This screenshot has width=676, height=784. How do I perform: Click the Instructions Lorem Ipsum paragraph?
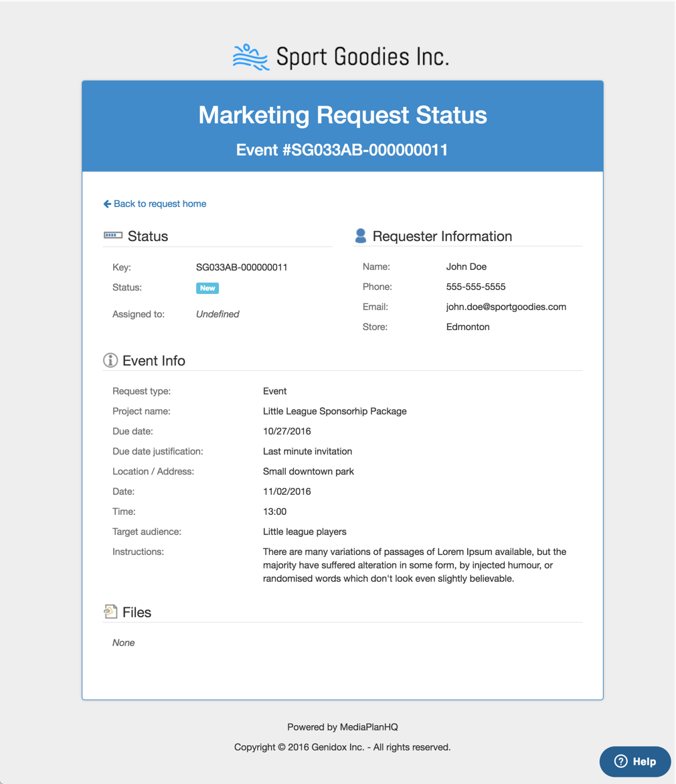[x=414, y=565]
